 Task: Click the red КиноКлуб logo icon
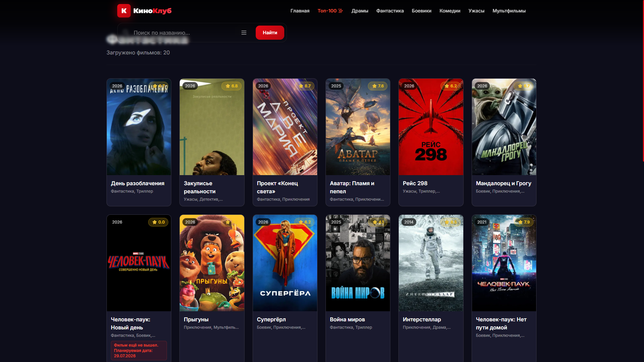click(124, 11)
